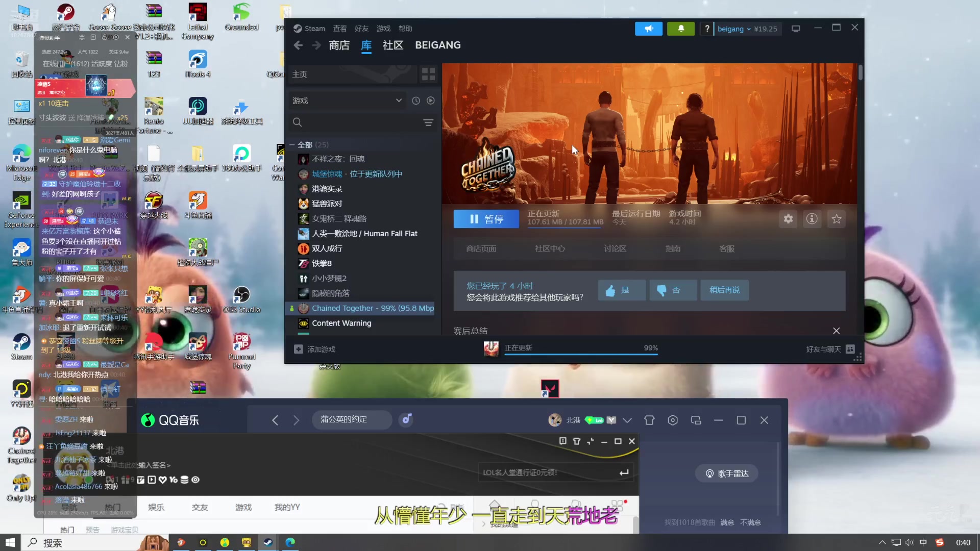Go forward with Steam's right arrow
The image size is (980, 551).
tap(316, 45)
